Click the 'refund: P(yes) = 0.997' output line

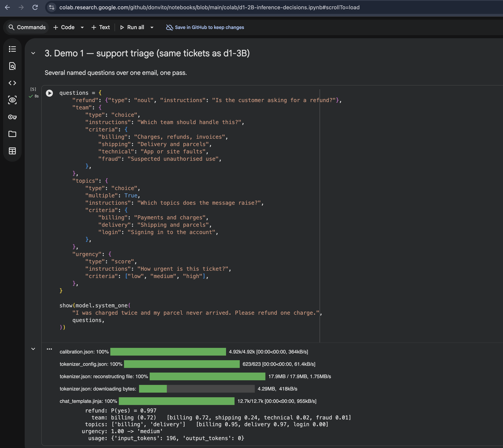(x=121, y=411)
